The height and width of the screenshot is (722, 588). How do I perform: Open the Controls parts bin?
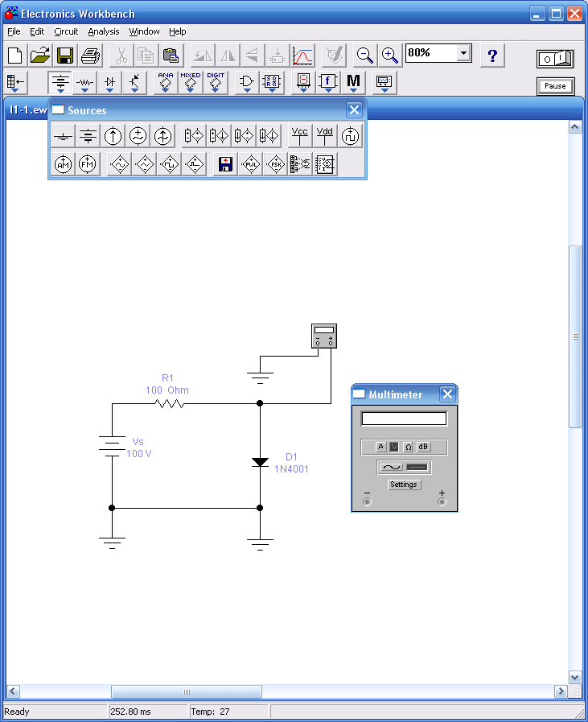pyautogui.click(x=328, y=82)
